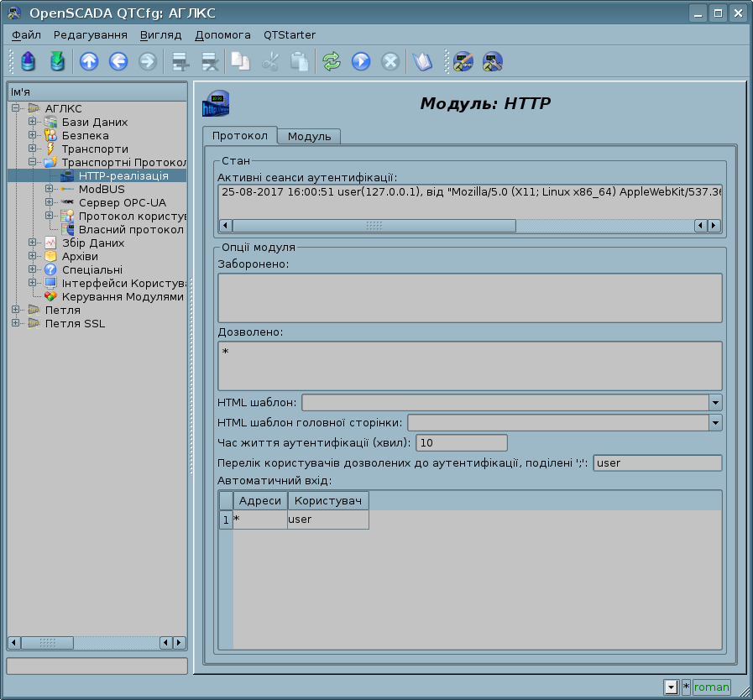The height and width of the screenshot is (700, 753).
Task: Open the Редагування menu
Action: [91, 35]
